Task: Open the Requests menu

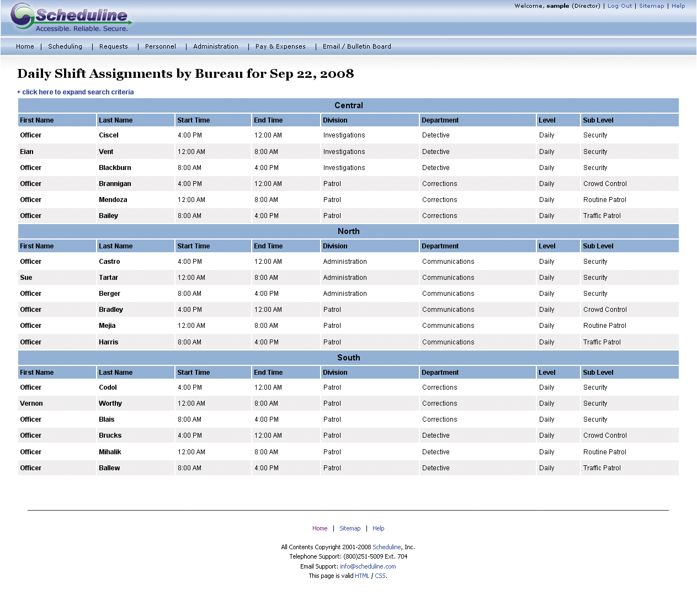Action: [x=113, y=46]
